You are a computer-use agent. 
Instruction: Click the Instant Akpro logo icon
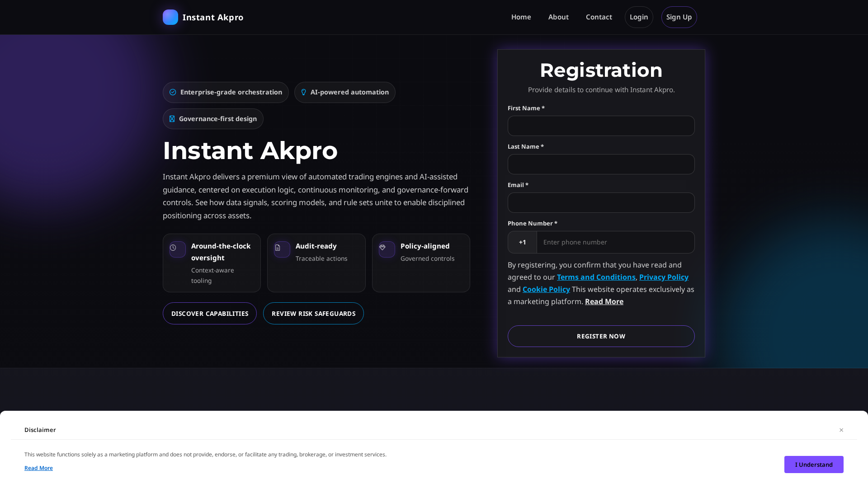(170, 17)
